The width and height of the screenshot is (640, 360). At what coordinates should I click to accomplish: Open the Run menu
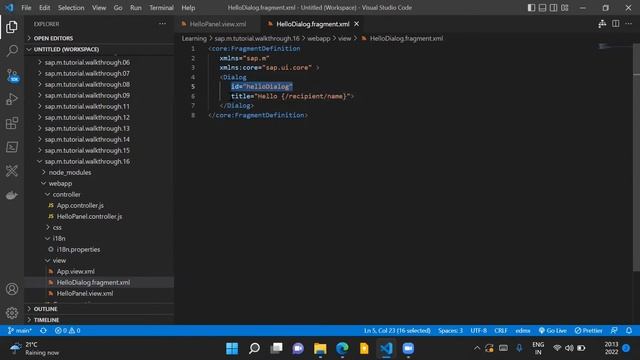click(136, 8)
